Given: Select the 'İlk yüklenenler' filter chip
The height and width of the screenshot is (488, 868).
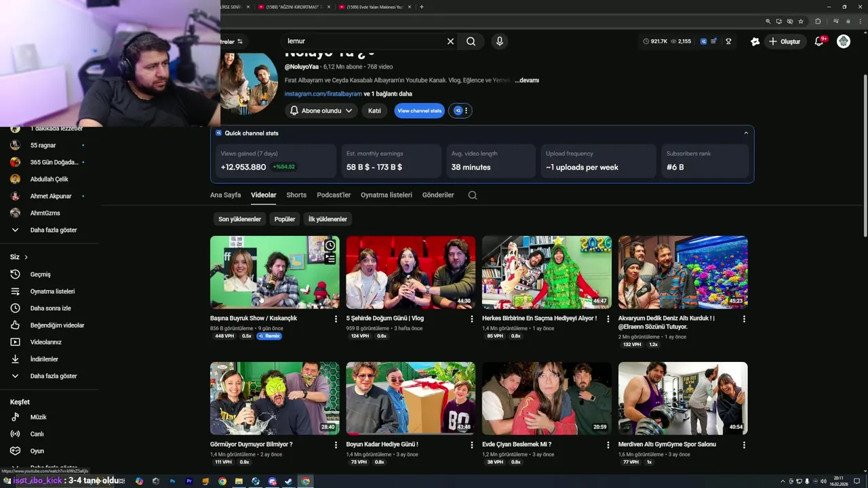Looking at the screenshot, I should (x=328, y=220).
